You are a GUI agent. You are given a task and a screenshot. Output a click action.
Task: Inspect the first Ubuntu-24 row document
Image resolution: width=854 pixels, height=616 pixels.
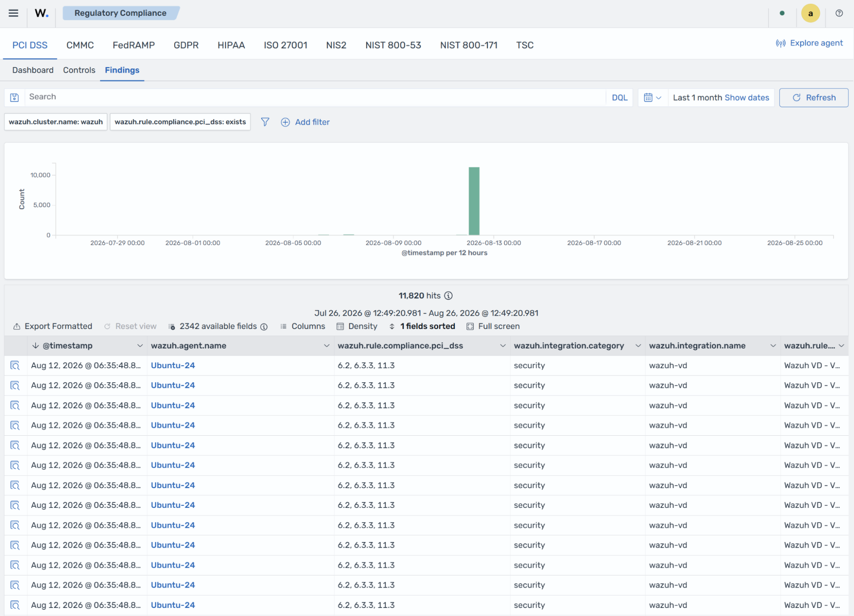(x=15, y=366)
